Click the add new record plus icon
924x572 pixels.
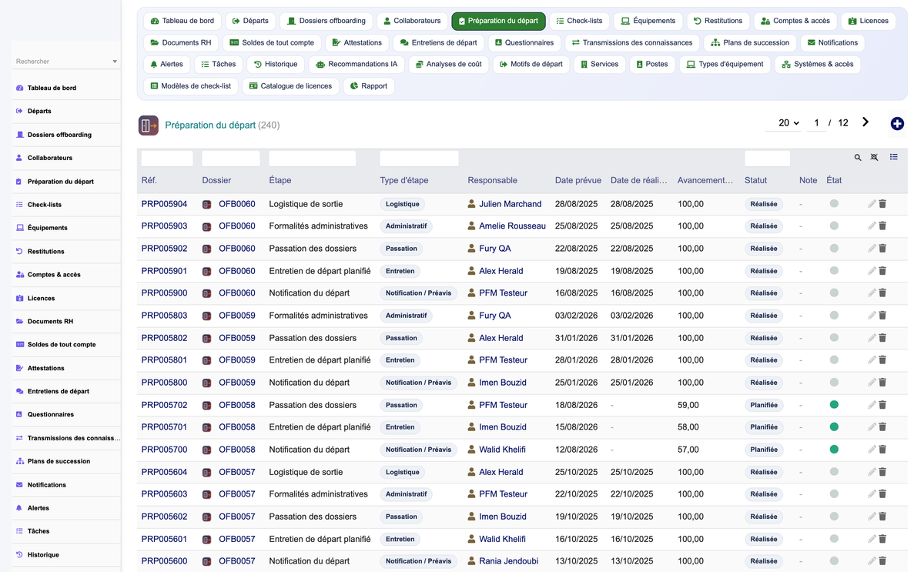coord(897,124)
